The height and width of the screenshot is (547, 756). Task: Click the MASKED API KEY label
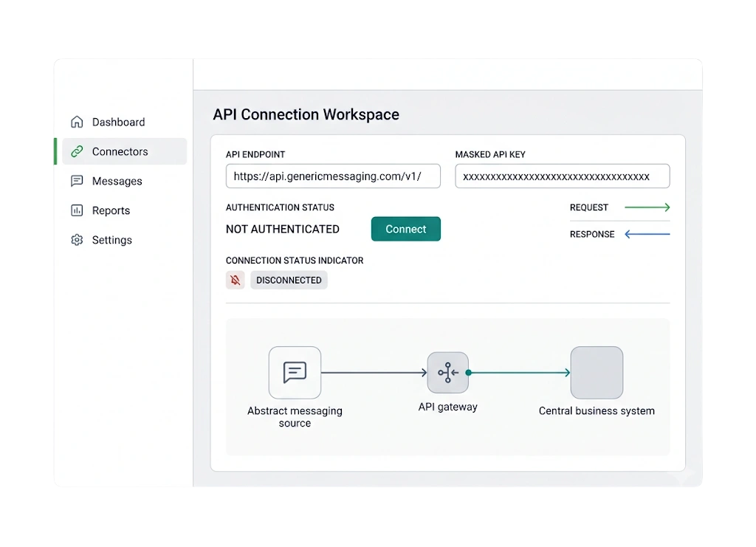490,154
